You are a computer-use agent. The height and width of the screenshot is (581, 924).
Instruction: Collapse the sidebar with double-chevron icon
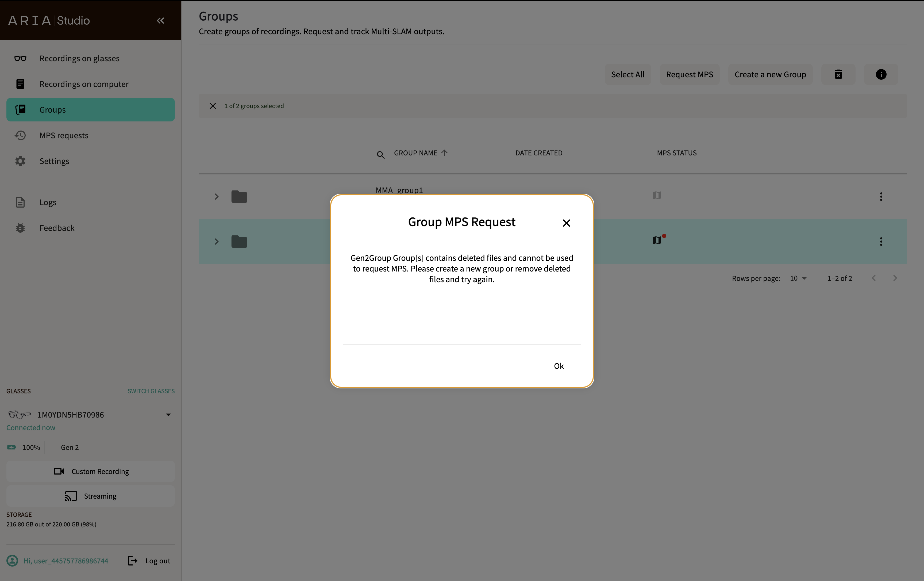tap(160, 20)
